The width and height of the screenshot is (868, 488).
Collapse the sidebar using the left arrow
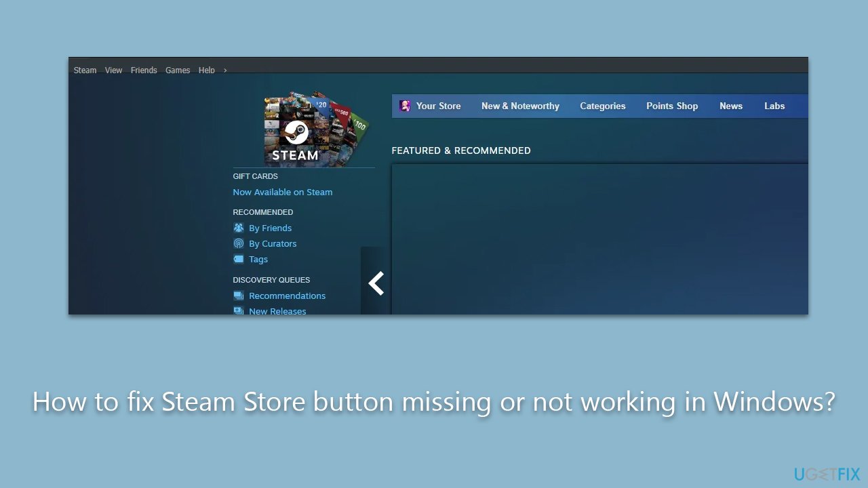376,283
